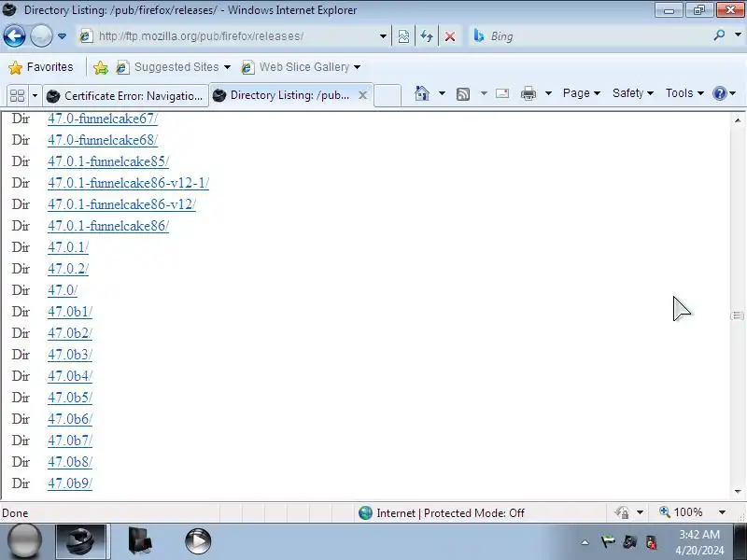747x560 pixels.
Task: Open the 47.0.2/ directory link
Action: click(x=68, y=269)
